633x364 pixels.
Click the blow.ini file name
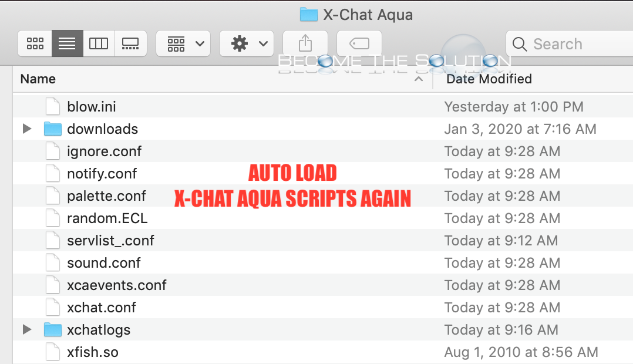coord(92,106)
